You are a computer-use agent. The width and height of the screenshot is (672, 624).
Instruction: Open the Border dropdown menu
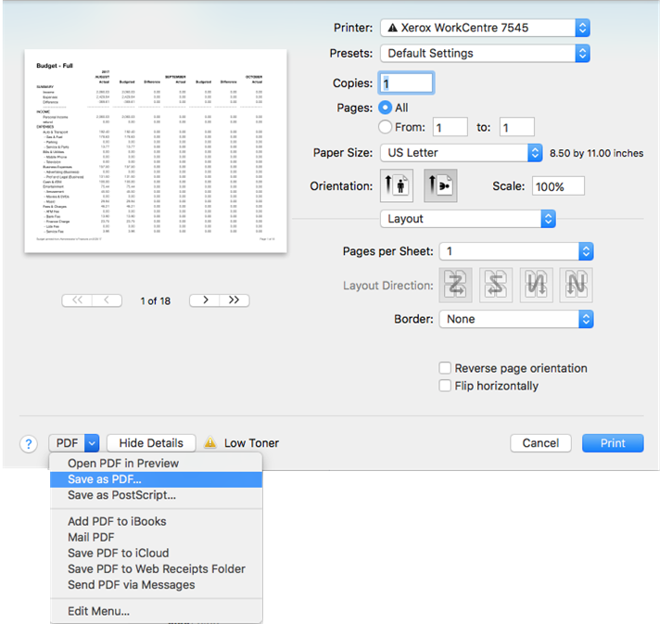pyautogui.click(x=514, y=319)
